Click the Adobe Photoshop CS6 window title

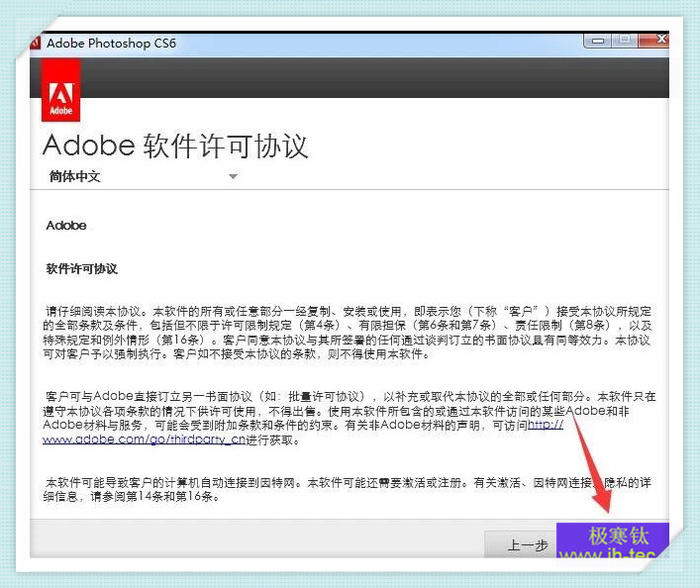(111, 44)
